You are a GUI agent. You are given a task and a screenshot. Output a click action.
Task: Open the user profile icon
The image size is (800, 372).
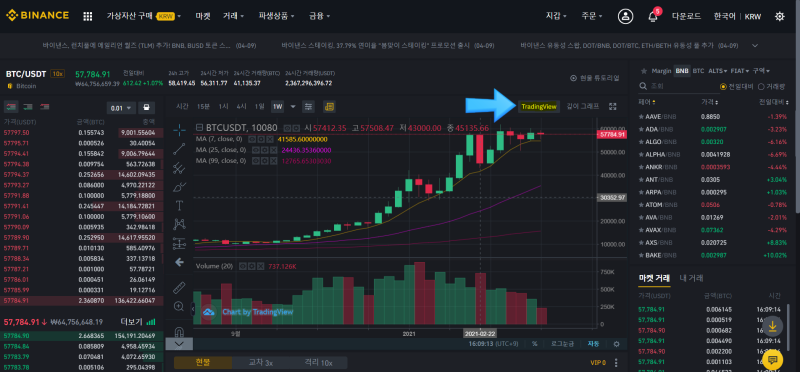click(625, 16)
